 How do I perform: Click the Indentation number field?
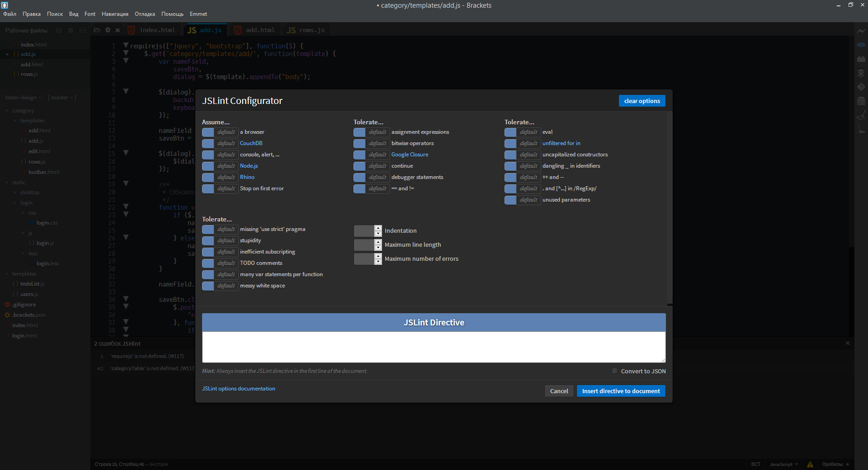[x=364, y=231]
